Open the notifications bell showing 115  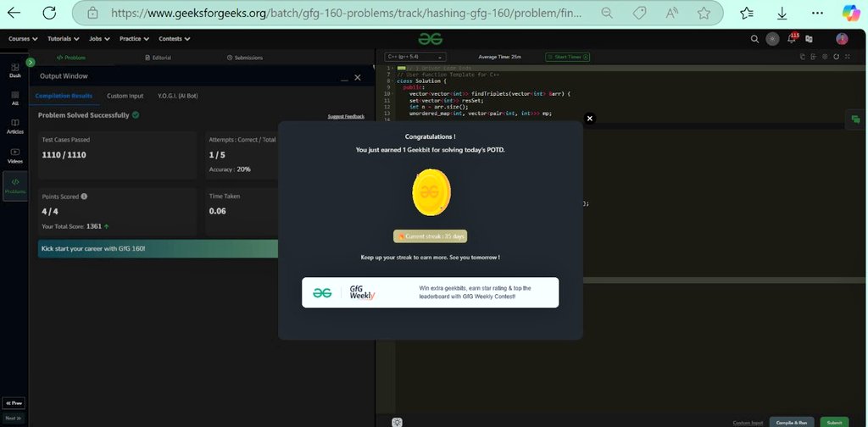click(793, 38)
